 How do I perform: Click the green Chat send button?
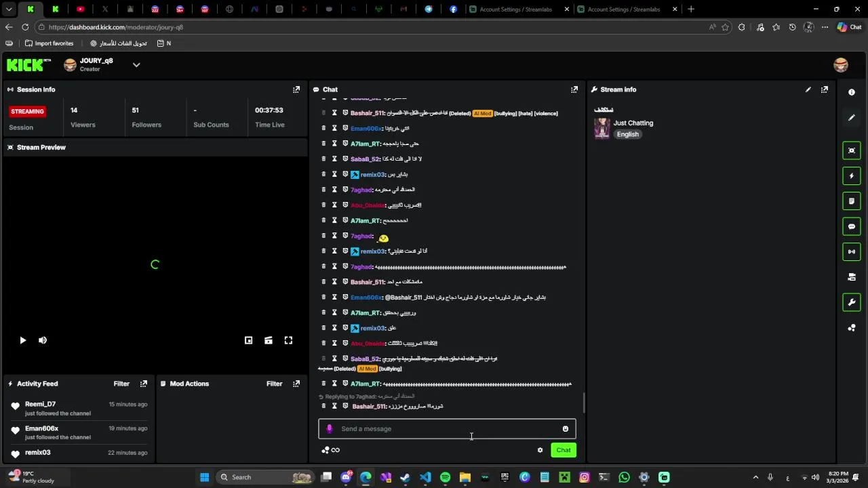[x=564, y=450]
